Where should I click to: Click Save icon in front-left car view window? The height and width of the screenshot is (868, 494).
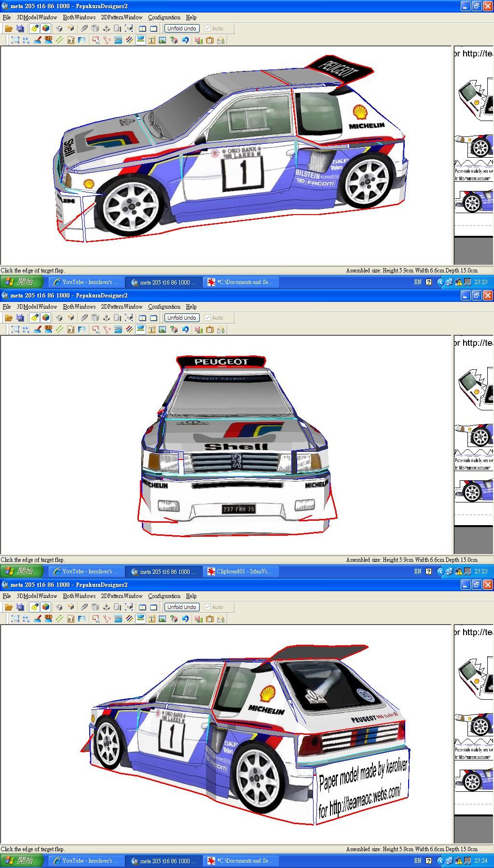tap(20, 28)
